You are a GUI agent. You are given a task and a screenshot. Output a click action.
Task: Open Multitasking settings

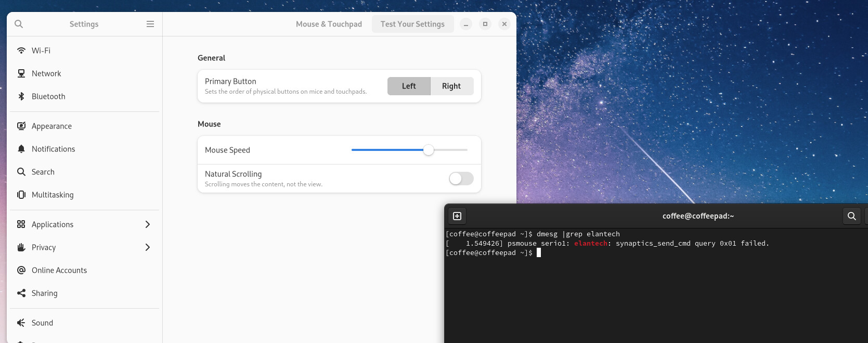(84, 195)
